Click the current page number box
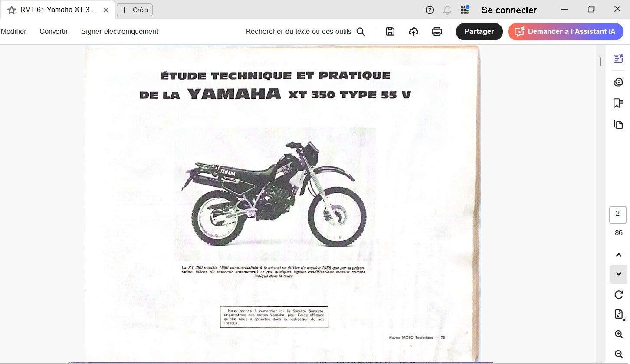Screen dimensions: 630x364 618,214
